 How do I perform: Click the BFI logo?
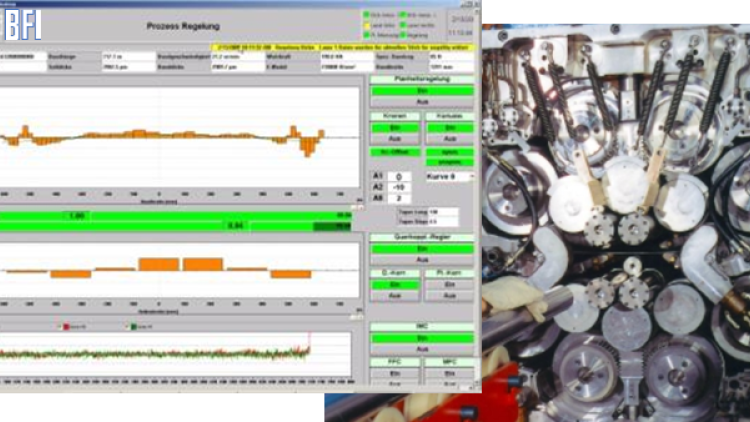[x=22, y=22]
